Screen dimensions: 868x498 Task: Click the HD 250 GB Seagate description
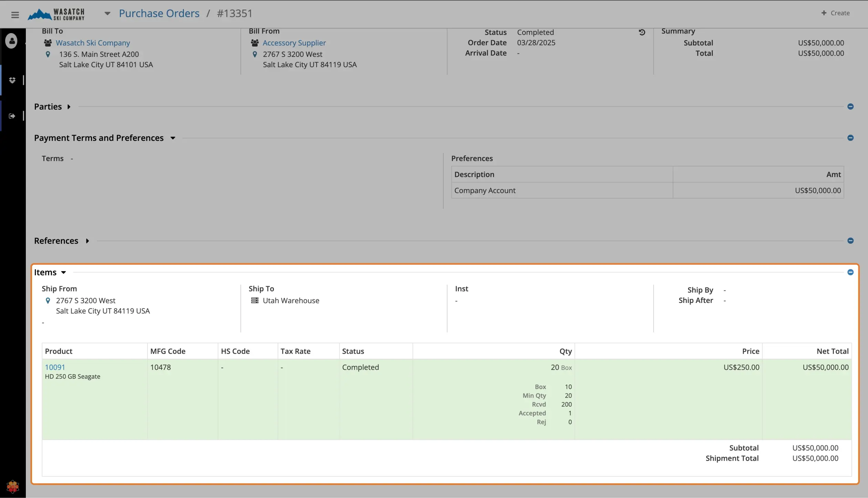pos(73,376)
